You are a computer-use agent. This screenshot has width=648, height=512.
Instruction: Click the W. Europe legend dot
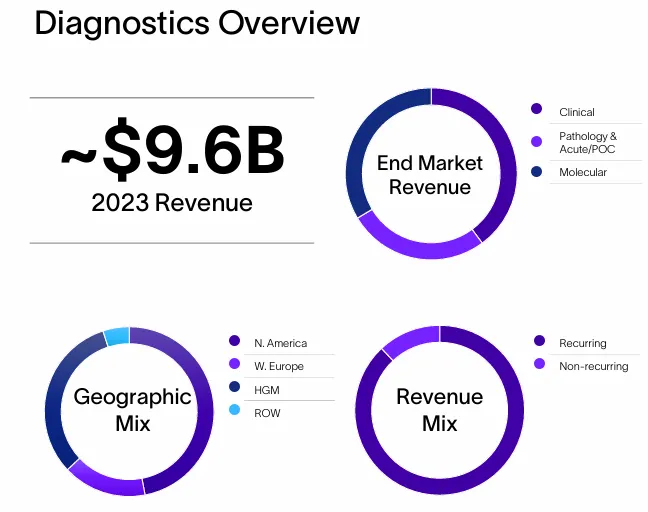point(234,364)
